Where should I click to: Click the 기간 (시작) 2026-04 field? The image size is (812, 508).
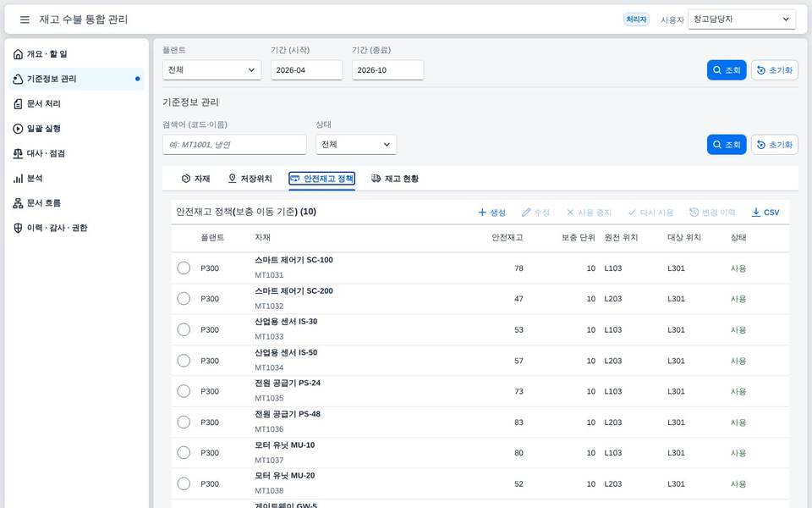pyautogui.click(x=306, y=70)
